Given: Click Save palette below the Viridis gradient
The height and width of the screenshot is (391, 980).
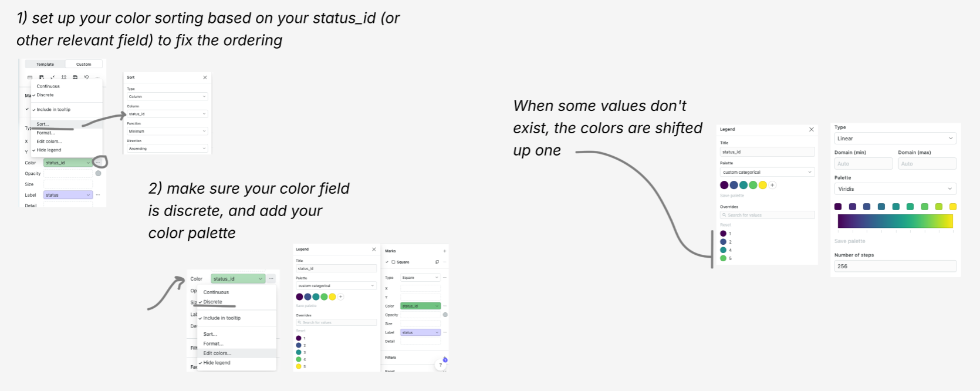Looking at the screenshot, I should coord(850,241).
